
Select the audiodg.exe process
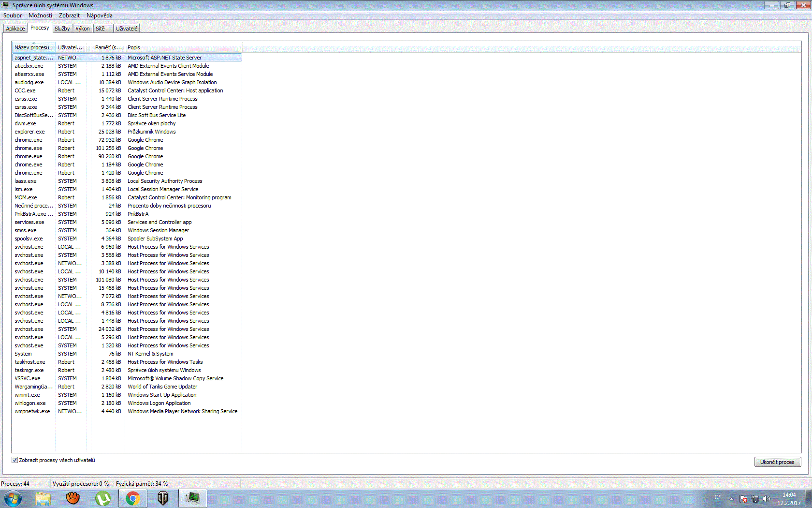click(127, 82)
